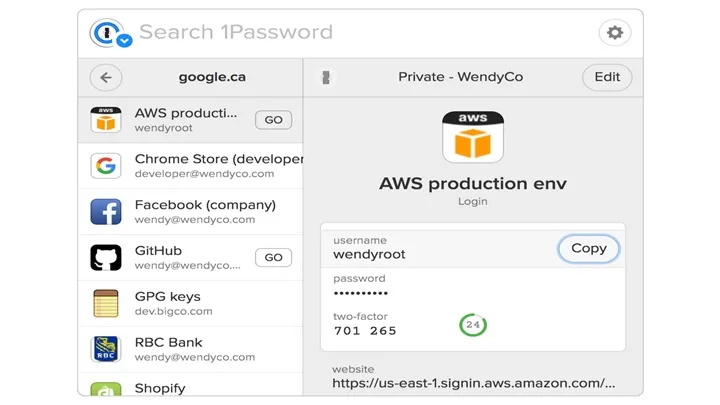Click the RBC Bank icon
The width and height of the screenshot is (720, 405).
pyautogui.click(x=106, y=349)
